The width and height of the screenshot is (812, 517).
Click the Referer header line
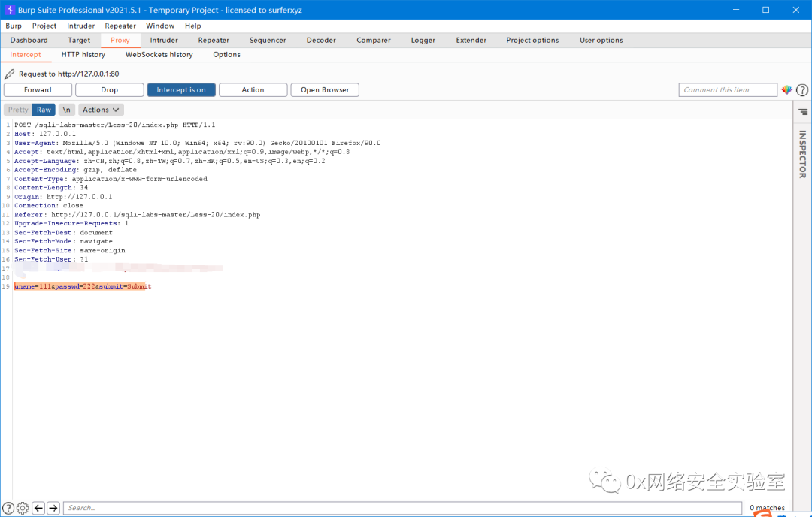tap(138, 215)
